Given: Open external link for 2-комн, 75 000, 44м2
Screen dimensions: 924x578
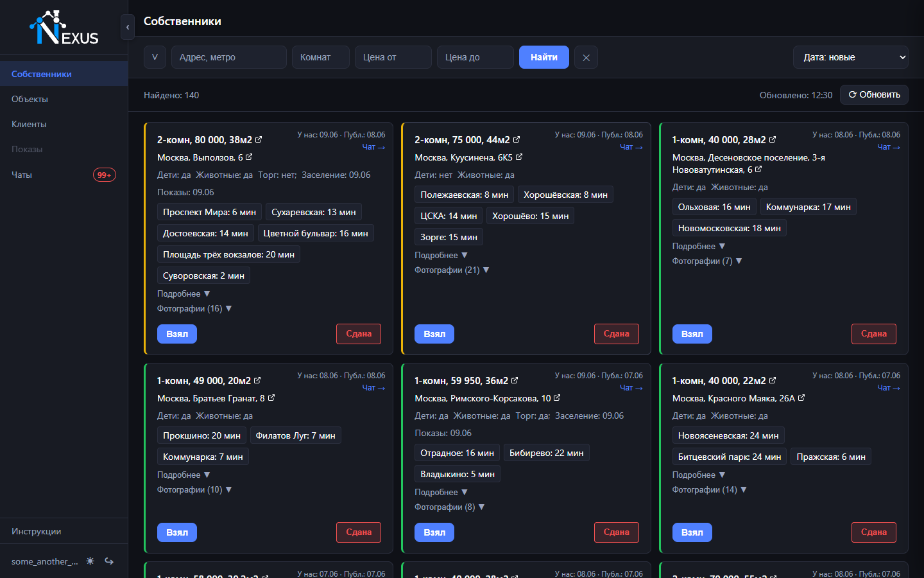Looking at the screenshot, I should [517, 139].
